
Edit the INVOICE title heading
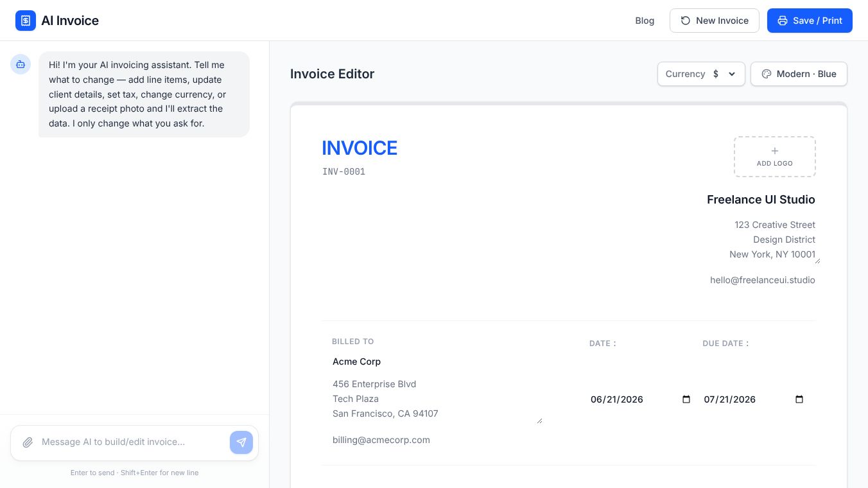pyautogui.click(x=360, y=148)
